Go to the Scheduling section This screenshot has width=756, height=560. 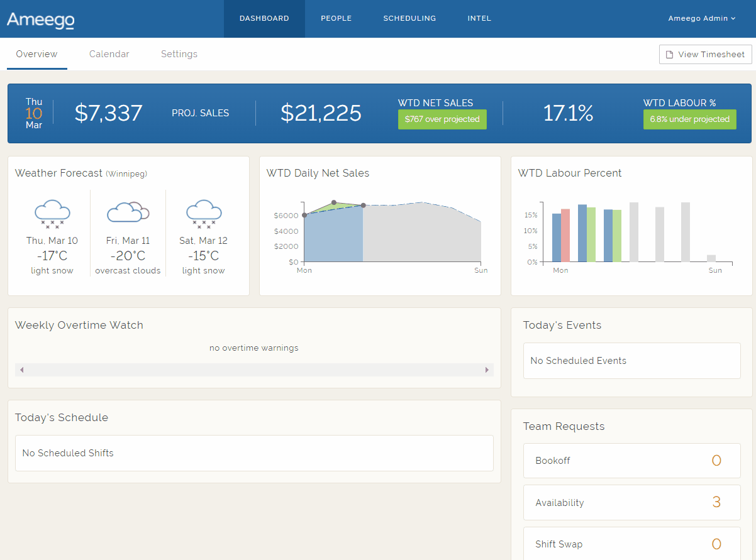point(409,19)
